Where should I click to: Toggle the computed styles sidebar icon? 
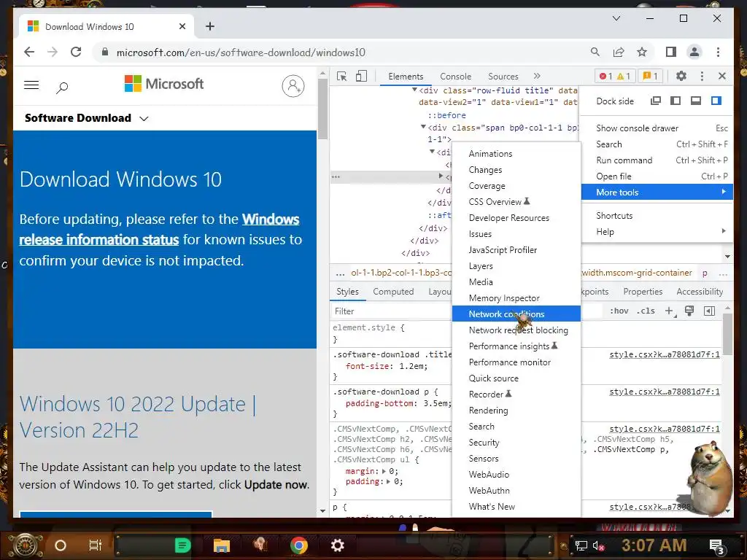pos(709,311)
